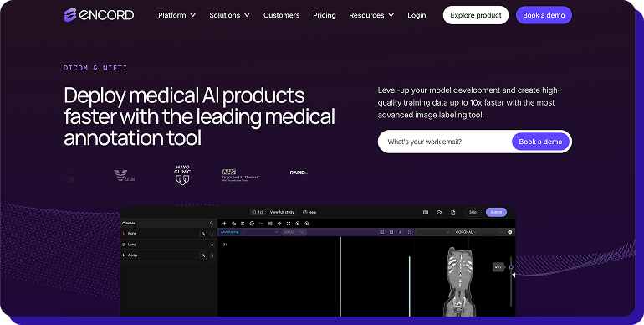Image resolution: width=644 pixels, height=325 pixels.
Task: Click the magic wand icon for Aorta
Action: (203, 255)
